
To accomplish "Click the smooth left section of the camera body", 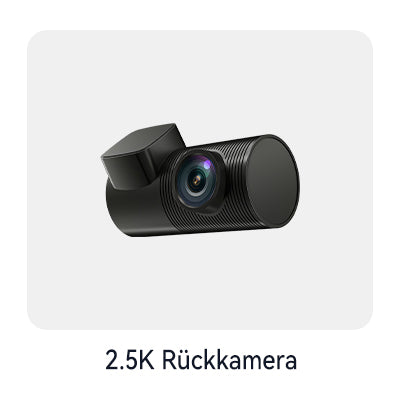I will [135, 210].
